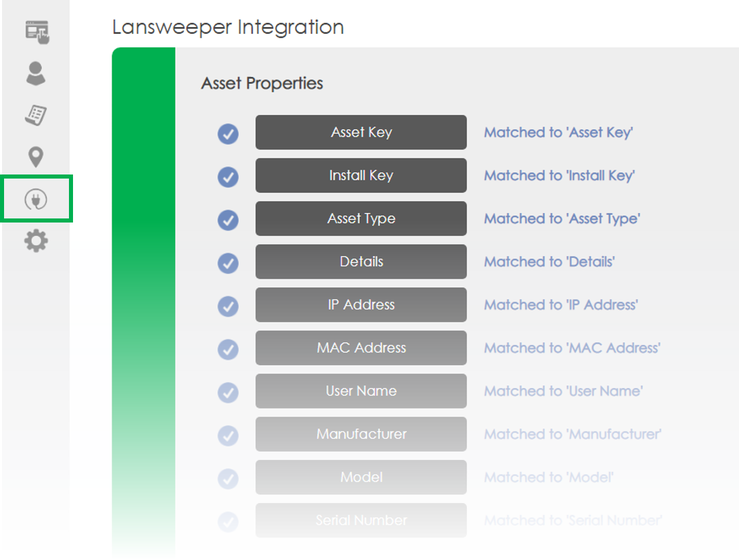The image size is (739, 560).
Task: Open the Settings gear icon
Action: [36, 241]
